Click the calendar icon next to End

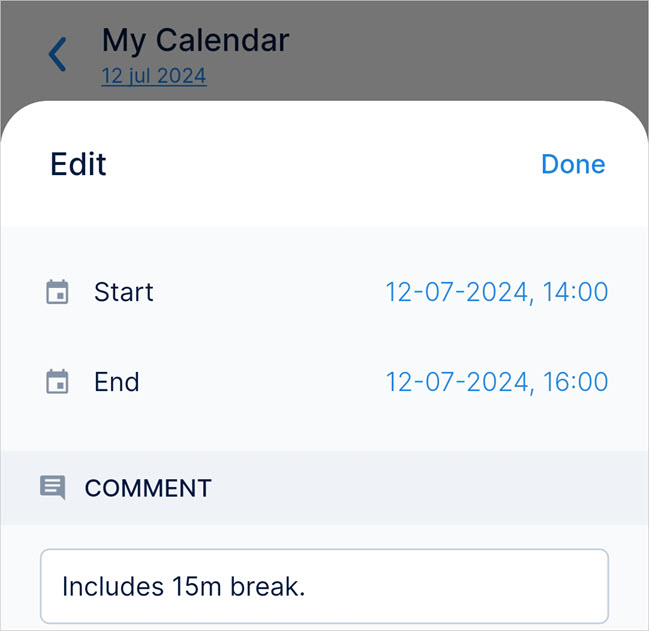[58, 382]
